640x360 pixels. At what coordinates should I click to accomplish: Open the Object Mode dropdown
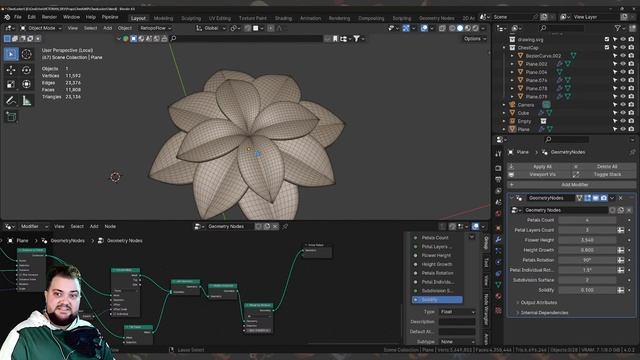(x=41, y=28)
